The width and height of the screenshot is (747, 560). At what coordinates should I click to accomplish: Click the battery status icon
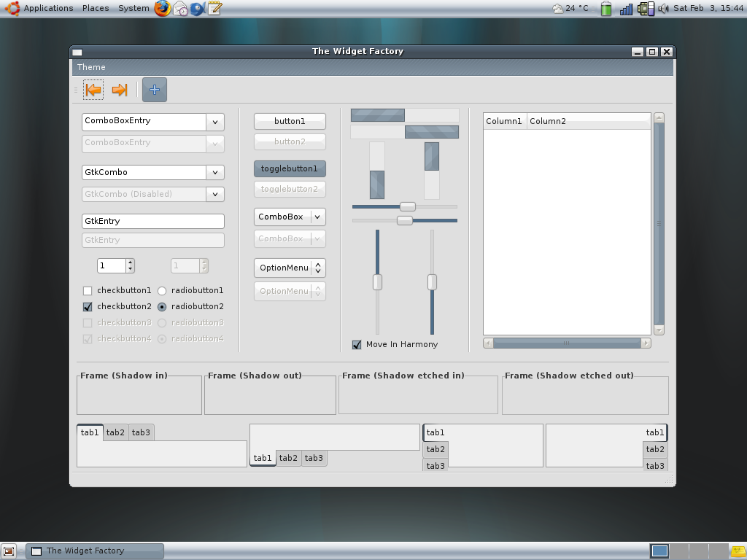tap(606, 8)
